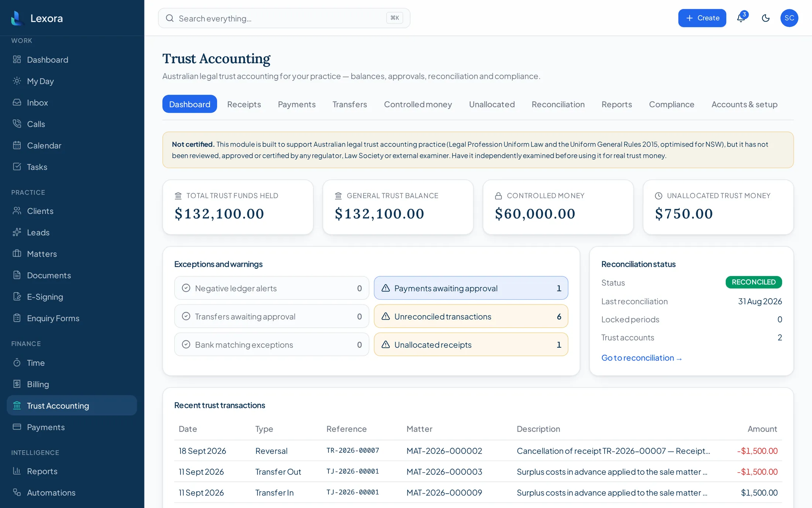The width and height of the screenshot is (812, 508).
Task: Open the Controlled money tab
Action: (418, 104)
